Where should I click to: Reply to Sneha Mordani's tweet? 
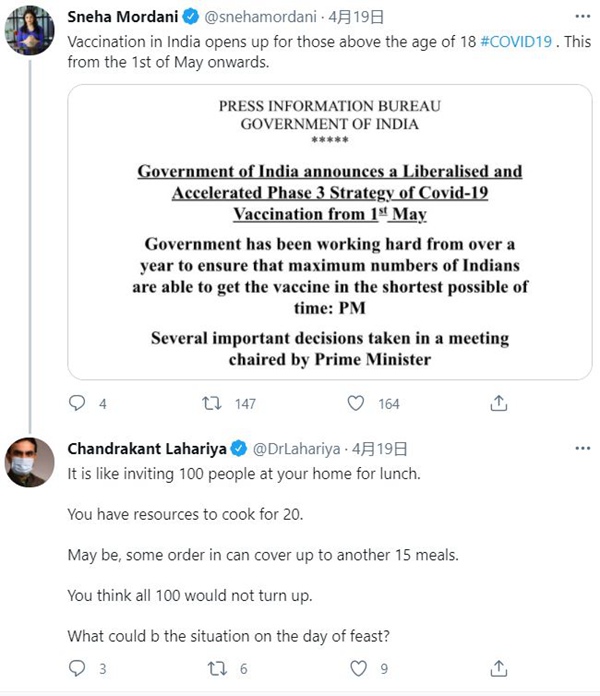[x=78, y=403]
